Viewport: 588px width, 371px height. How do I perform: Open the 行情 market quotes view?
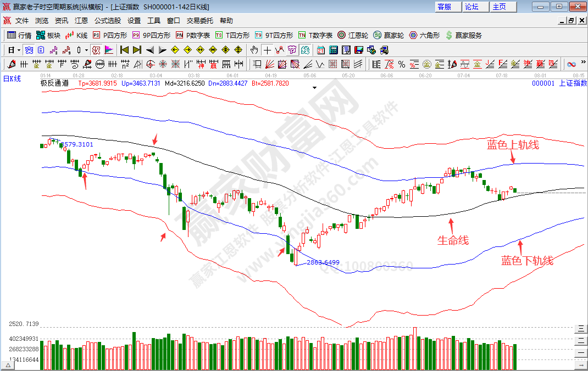point(19,35)
